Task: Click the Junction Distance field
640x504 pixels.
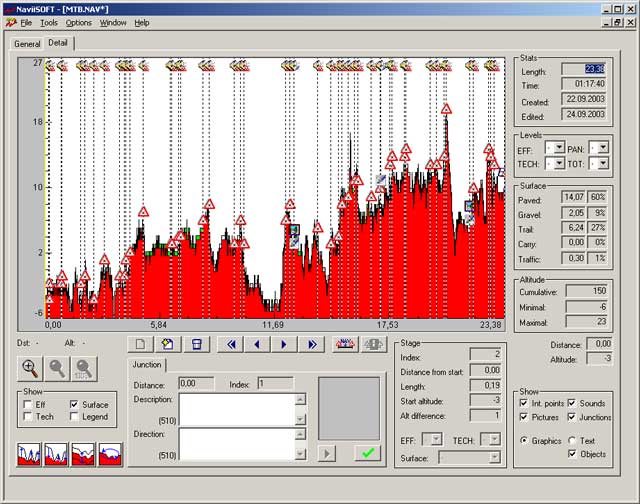Action: tap(196, 383)
